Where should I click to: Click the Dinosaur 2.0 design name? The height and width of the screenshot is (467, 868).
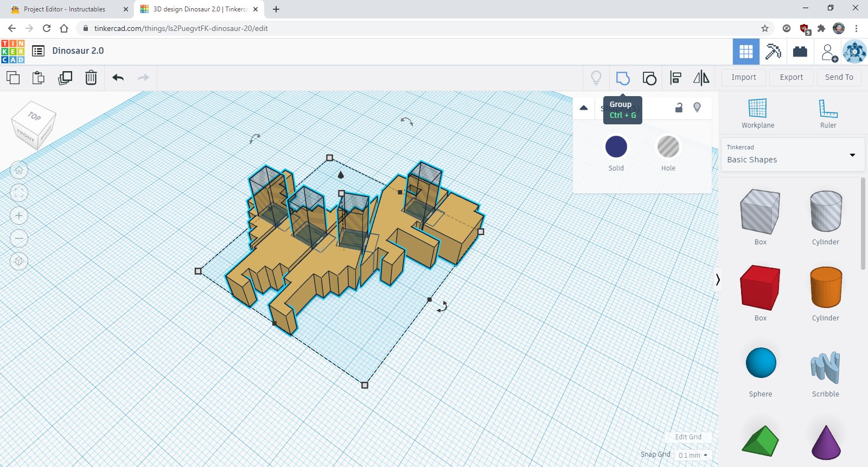(78, 51)
